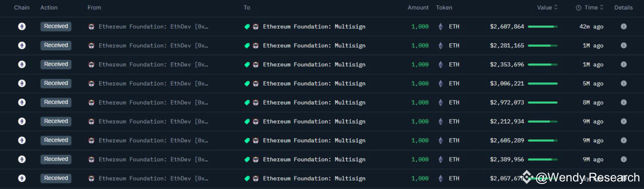Click Ethereum chain icon in $2,353,696 row
This screenshot has width=644, height=189.
click(x=22, y=64)
